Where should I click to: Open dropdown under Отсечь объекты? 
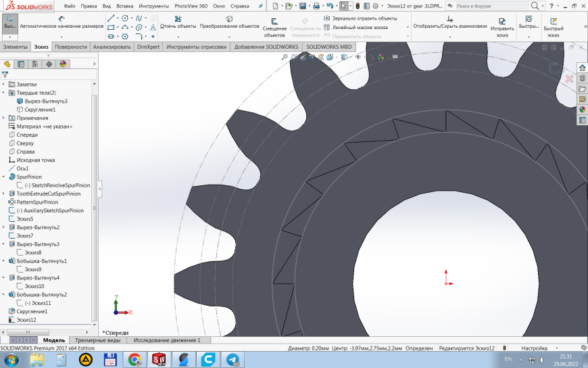tap(178, 37)
